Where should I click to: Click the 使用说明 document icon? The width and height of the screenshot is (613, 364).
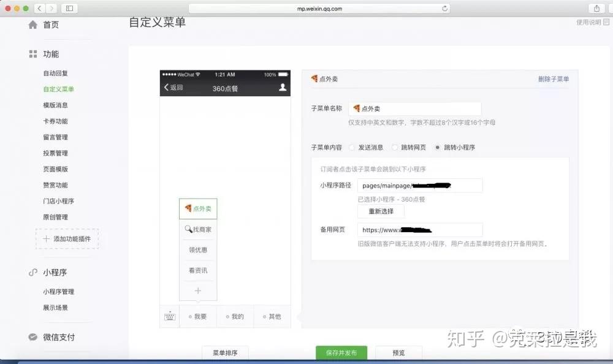pyautogui.click(x=606, y=22)
